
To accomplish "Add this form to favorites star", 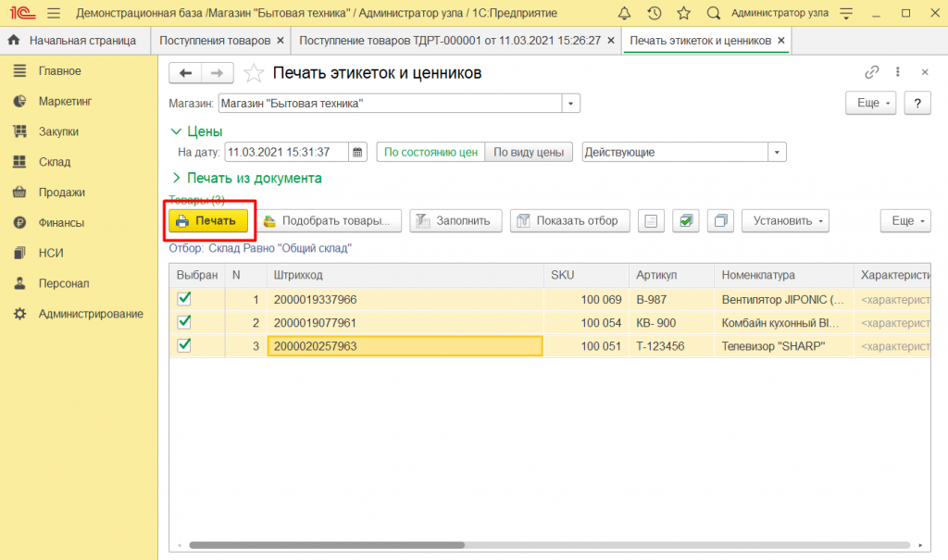I will tap(253, 73).
